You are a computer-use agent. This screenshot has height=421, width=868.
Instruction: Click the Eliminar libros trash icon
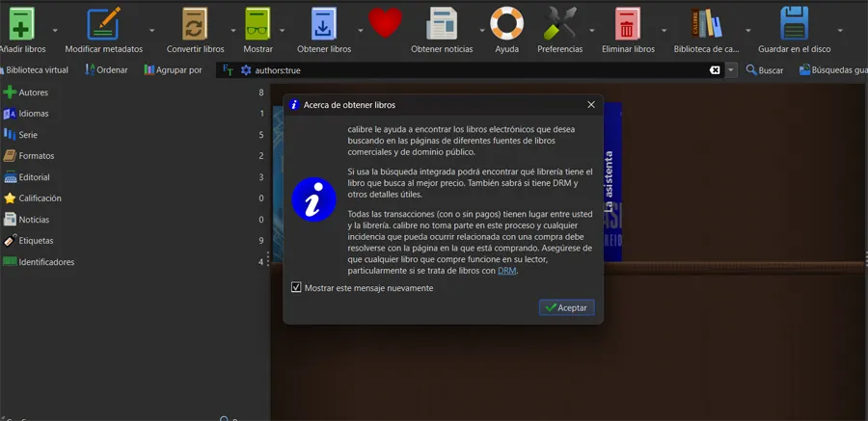[627, 24]
